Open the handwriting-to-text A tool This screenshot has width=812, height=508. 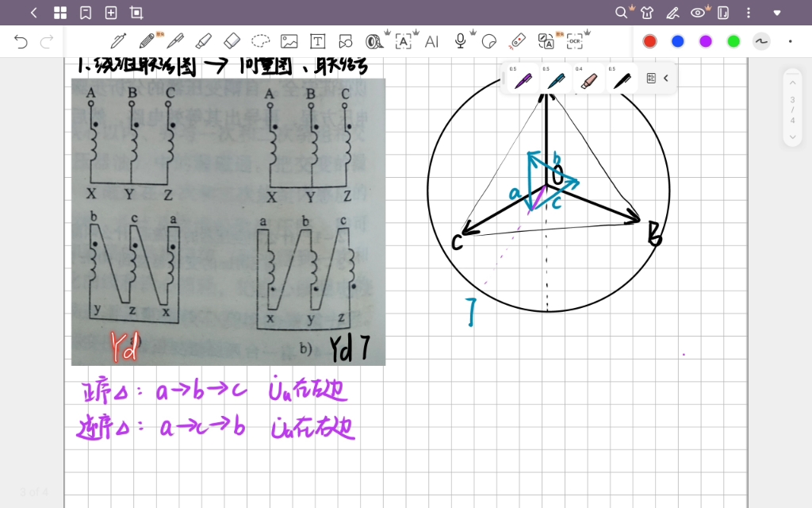pos(403,41)
